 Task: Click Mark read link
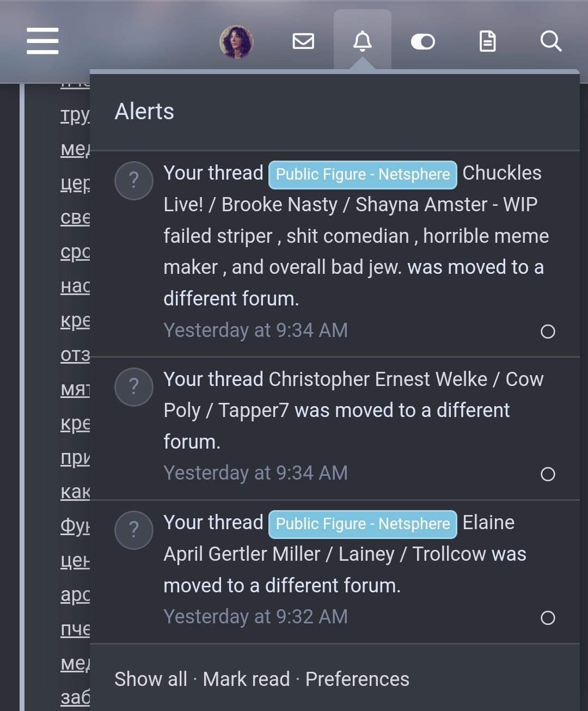[246, 679]
